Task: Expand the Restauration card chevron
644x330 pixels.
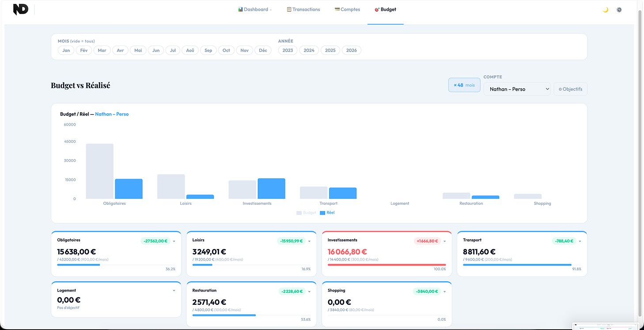Action: pyautogui.click(x=309, y=292)
